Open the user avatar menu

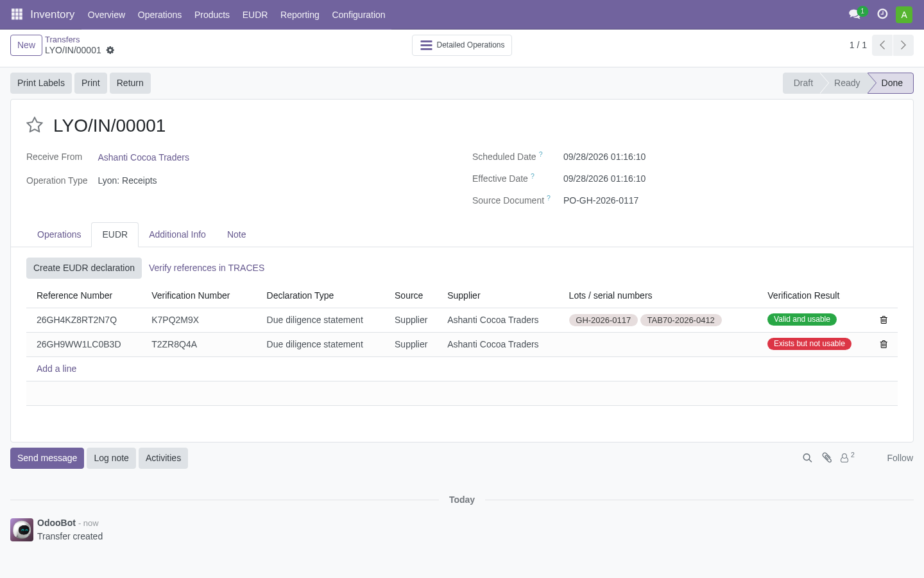coord(904,14)
